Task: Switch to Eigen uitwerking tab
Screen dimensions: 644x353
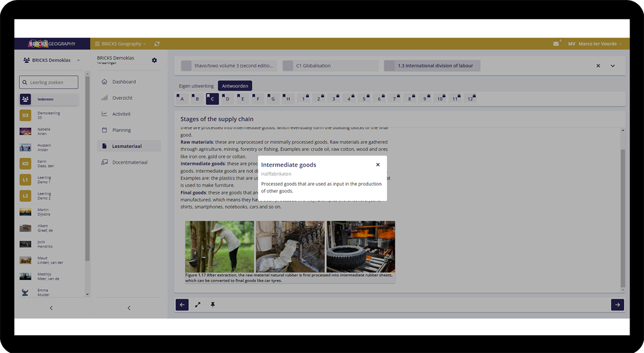Action: tap(196, 86)
